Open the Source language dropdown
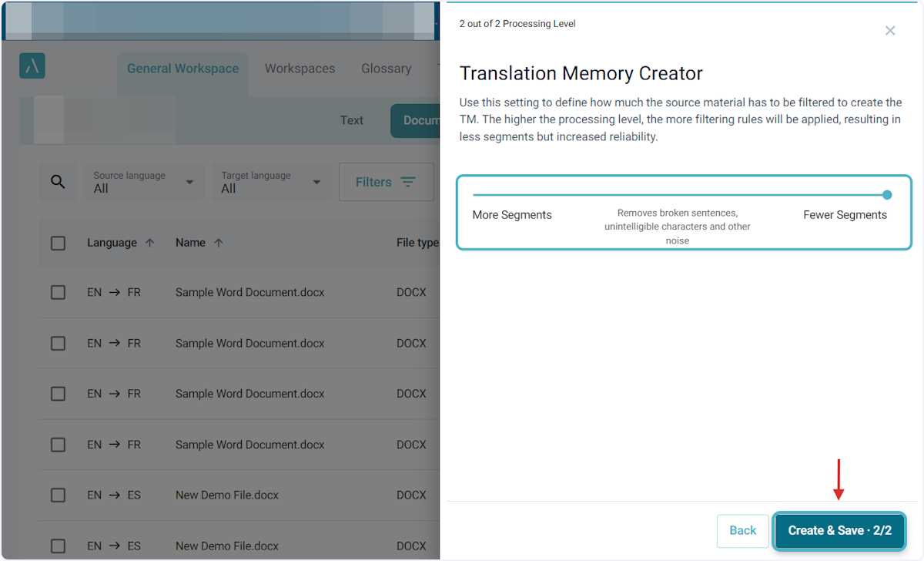This screenshot has width=924, height=561. [143, 182]
